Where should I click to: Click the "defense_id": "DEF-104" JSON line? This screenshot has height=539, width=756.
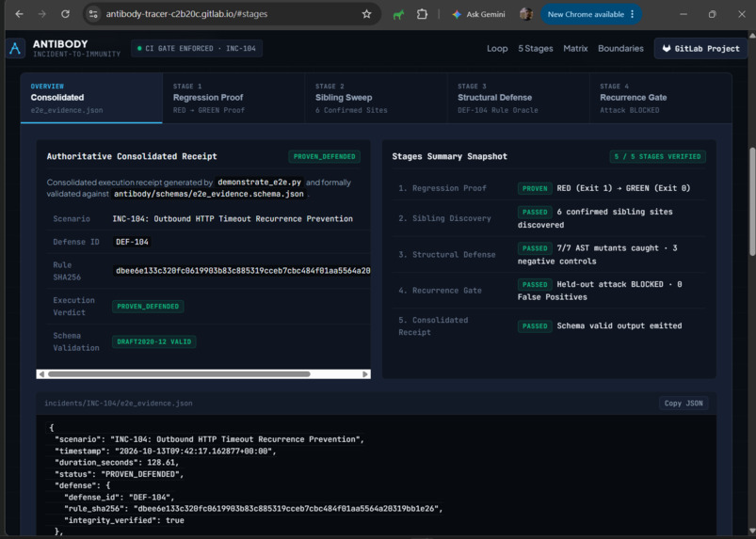[x=119, y=497]
